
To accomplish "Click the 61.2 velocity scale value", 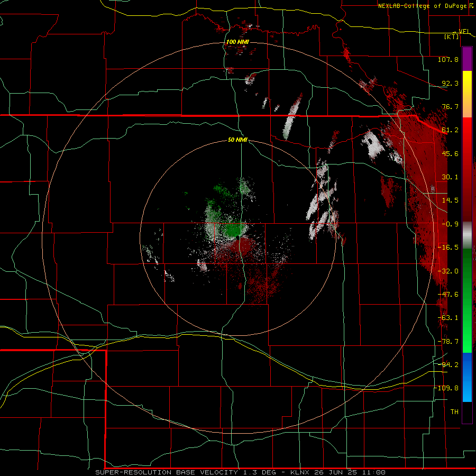I will (450, 130).
